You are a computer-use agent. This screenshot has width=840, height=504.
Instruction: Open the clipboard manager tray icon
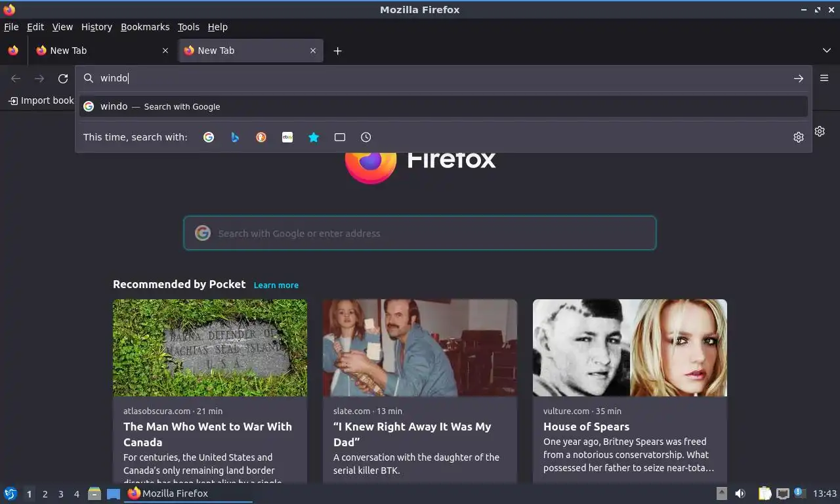tap(765, 493)
